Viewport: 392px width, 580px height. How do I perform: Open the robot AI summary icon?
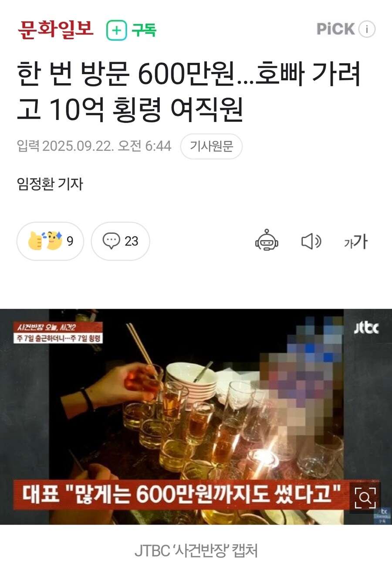(267, 240)
